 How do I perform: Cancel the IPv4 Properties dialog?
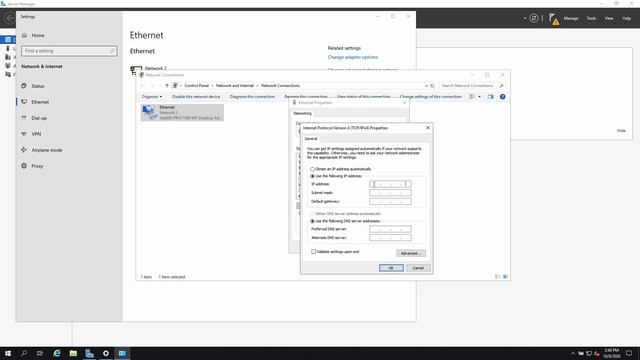point(418,268)
